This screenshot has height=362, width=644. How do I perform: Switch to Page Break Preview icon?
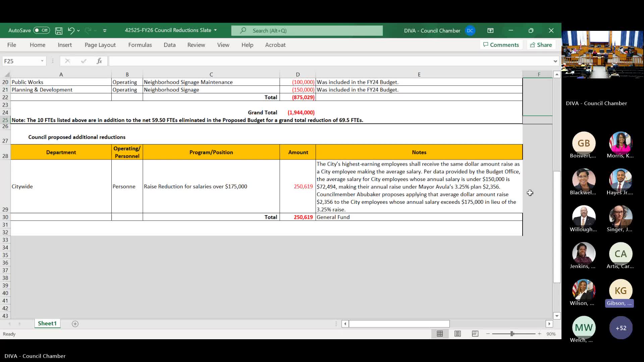point(475,334)
